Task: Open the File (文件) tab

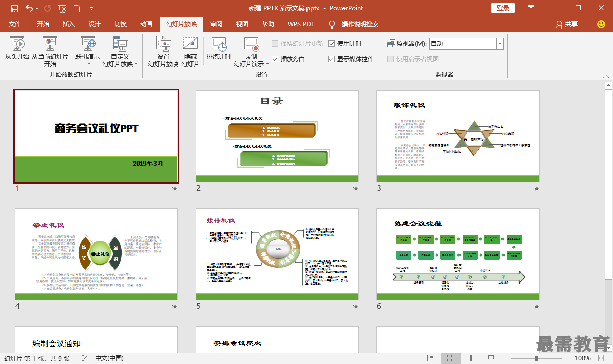Action: coord(15,24)
